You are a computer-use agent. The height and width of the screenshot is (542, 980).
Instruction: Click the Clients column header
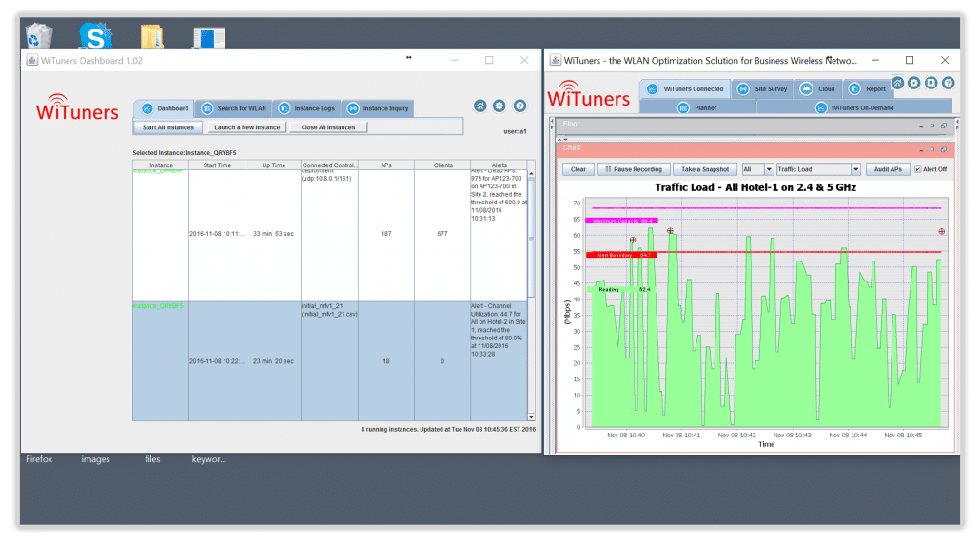point(442,165)
